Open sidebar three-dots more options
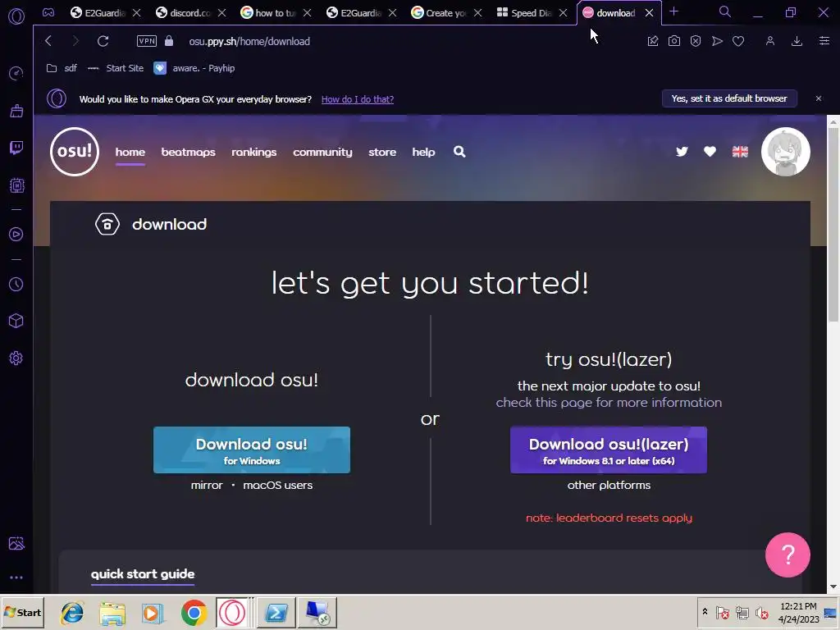 [x=16, y=577]
